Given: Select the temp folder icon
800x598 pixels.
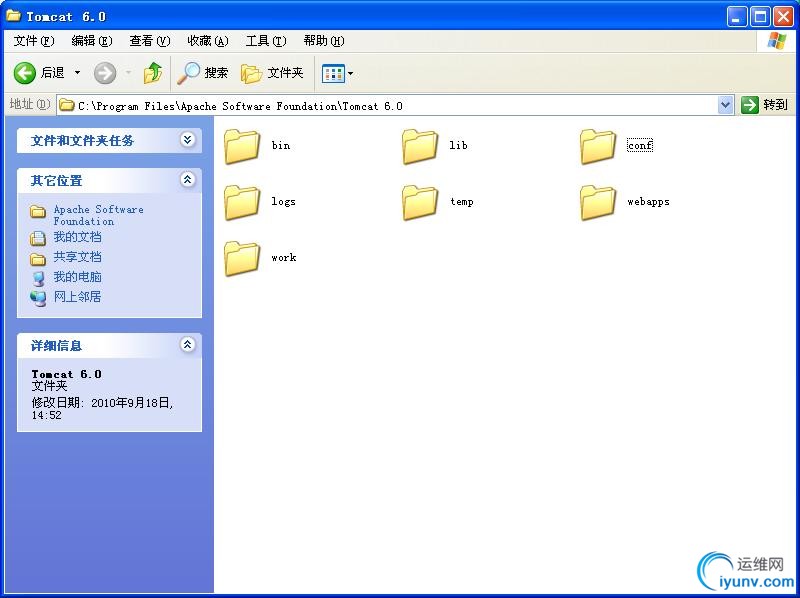Looking at the screenshot, I should (419, 202).
